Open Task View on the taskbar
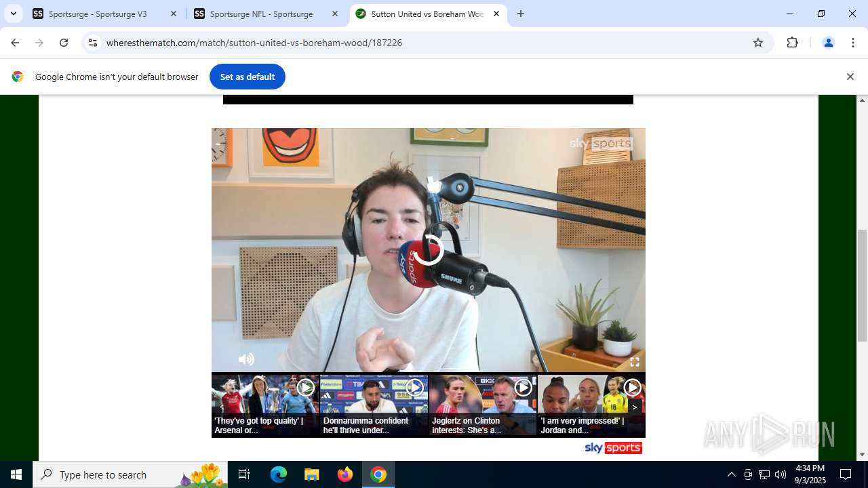 tap(244, 474)
